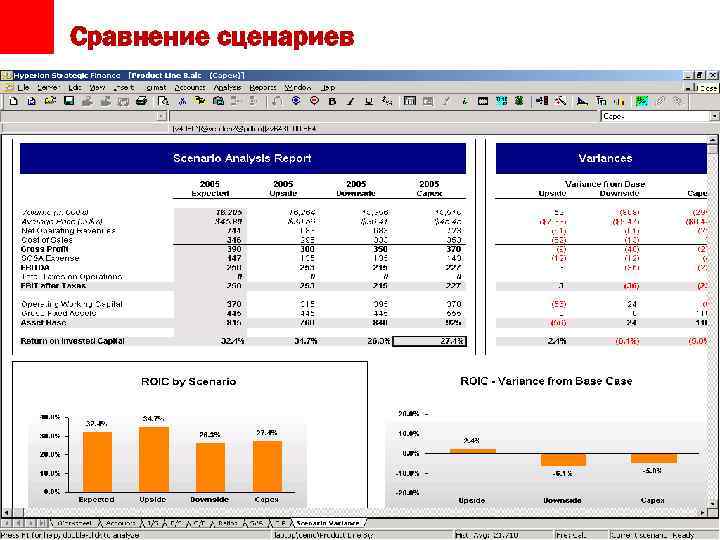Click the colored bar chart toolbar icon

(619, 101)
